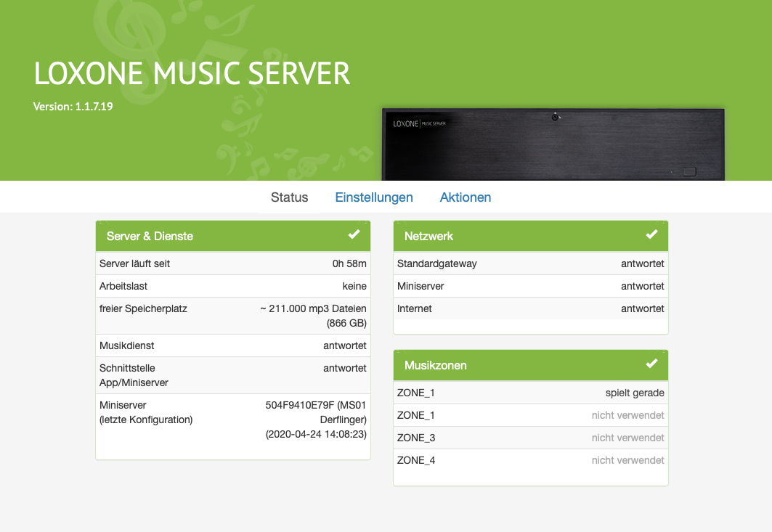The width and height of the screenshot is (772, 532).
Task: Select the Standardgateway 'antwortet' status
Action: pyautogui.click(x=643, y=263)
